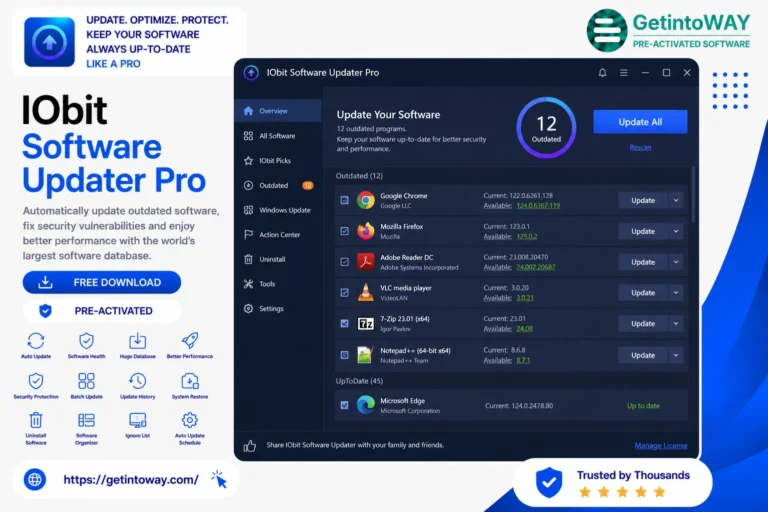Click the Update History clock icon
This screenshot has height=512, width=768.
click(138, 381)
